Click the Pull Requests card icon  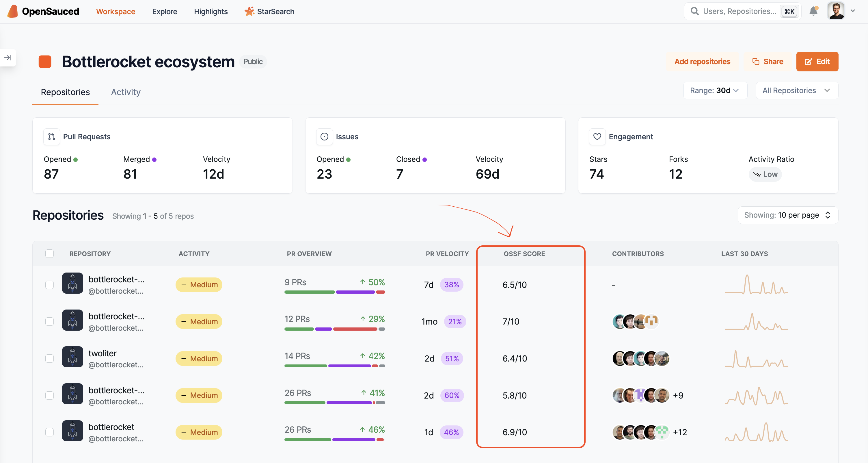pyautogui.click(x=52, y=137)
